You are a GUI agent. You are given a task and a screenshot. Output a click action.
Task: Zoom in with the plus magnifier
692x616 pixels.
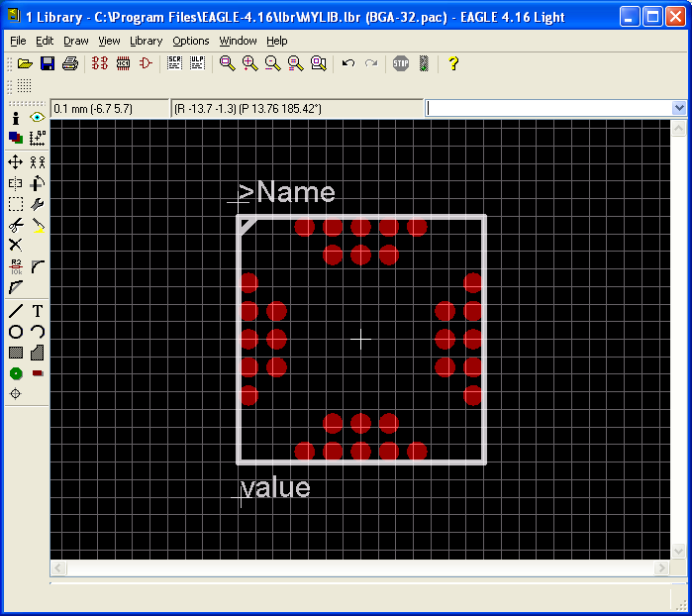[250, 63]
